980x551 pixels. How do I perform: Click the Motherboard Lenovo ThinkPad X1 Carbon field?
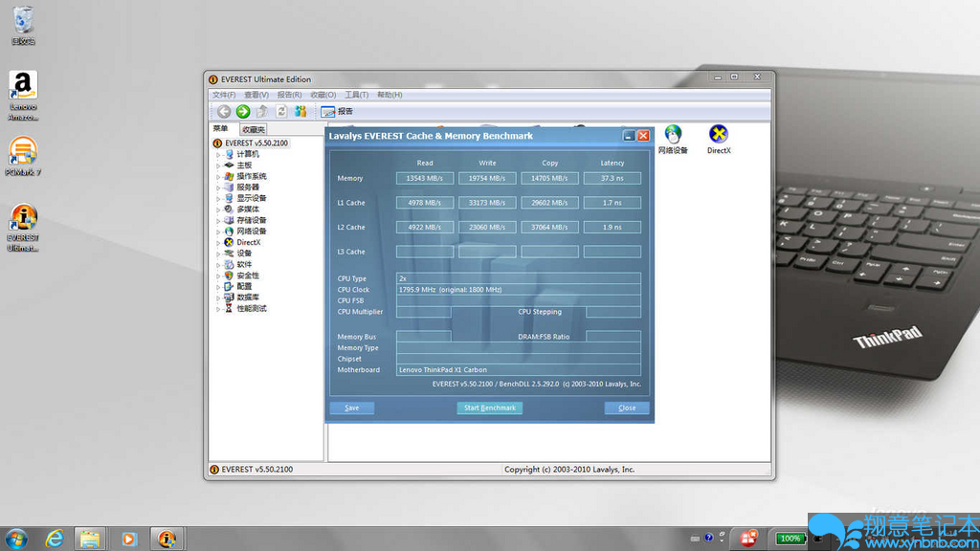coord(518,370)
